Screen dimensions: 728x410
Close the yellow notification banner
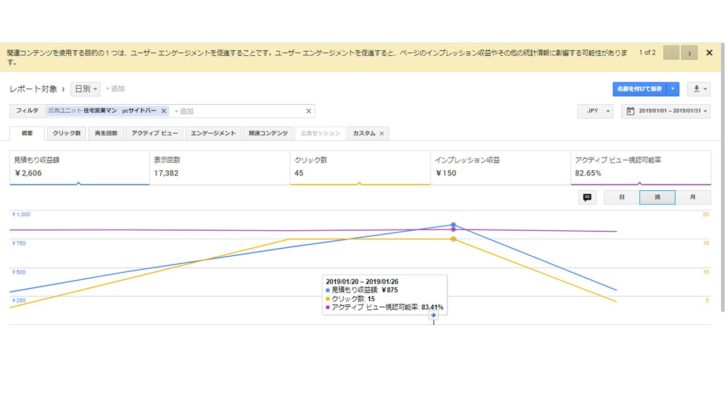[x=711, y=52]
